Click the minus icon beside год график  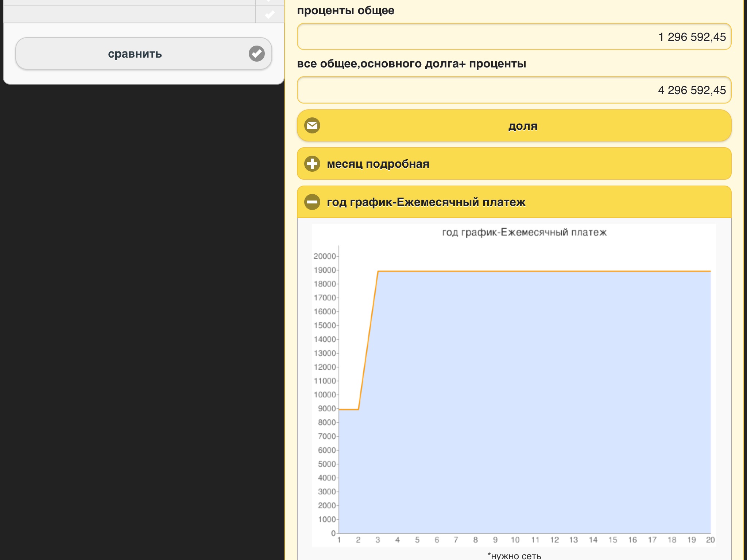312,202
